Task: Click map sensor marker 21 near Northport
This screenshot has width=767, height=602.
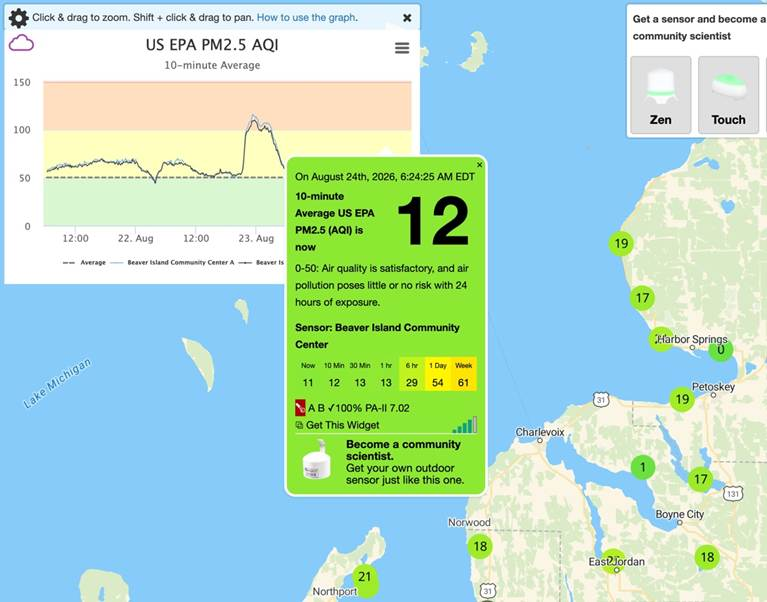Action: click(x=365, y=577)
